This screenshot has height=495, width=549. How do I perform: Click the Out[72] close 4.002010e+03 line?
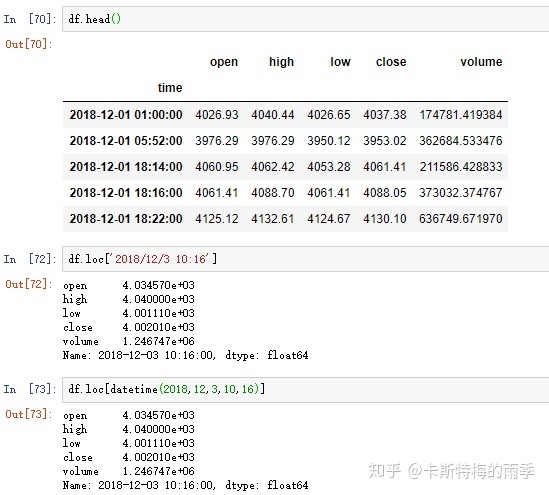(129, 327)
